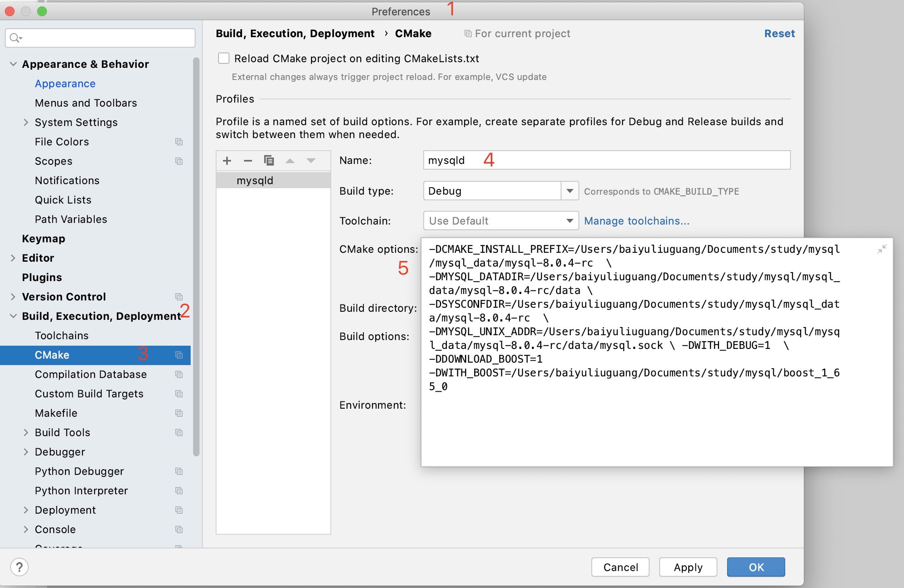
Task: Click project-level icon beside Version Control
Action: tap(179, 297)
